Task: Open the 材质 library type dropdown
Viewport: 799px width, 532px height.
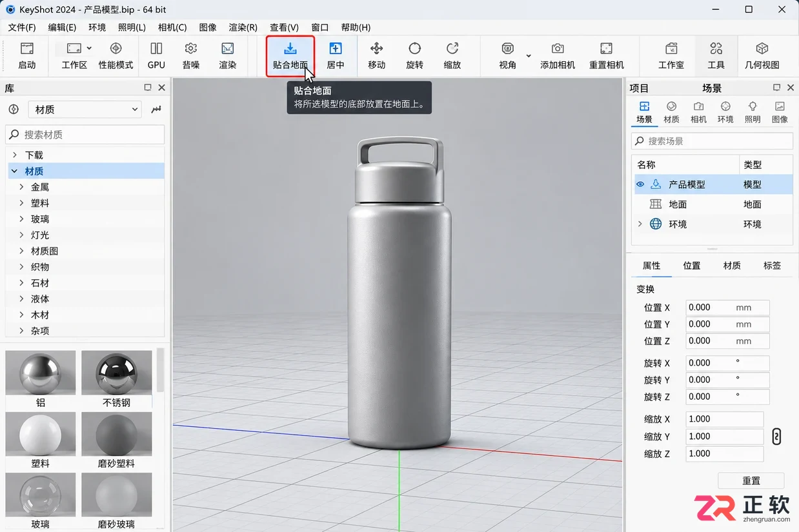Action: pos(85,110)
